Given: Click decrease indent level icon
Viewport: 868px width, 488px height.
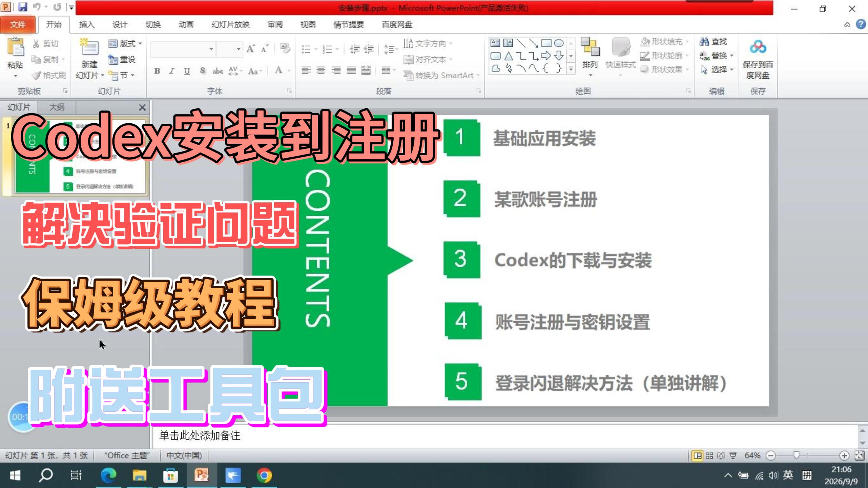Looking at the screenshot, I should 354,49.
